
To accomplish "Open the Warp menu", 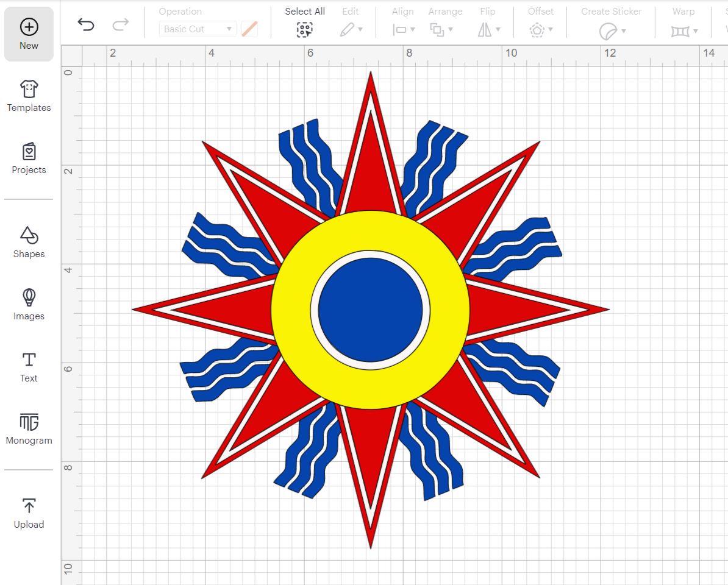I will [x=683, y=29].
